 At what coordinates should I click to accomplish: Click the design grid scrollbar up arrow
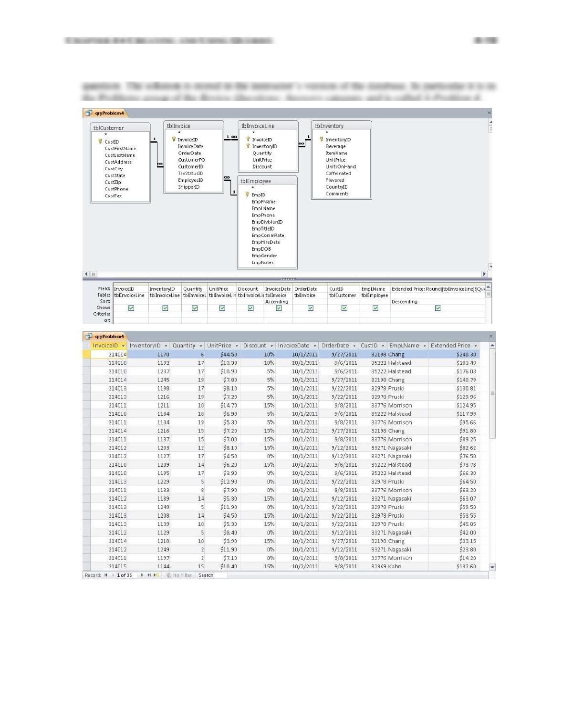[x=488, y=287]
